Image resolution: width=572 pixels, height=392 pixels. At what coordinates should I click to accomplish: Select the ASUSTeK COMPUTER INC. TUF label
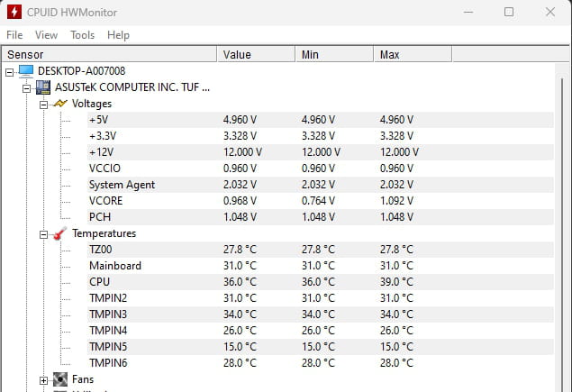(x=132, y=87)
